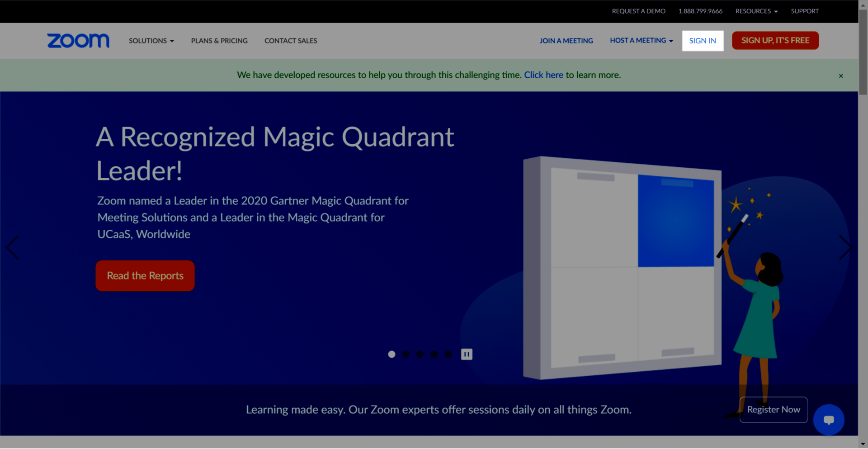Open Plans & Pricing page

[x=219, y=41]
